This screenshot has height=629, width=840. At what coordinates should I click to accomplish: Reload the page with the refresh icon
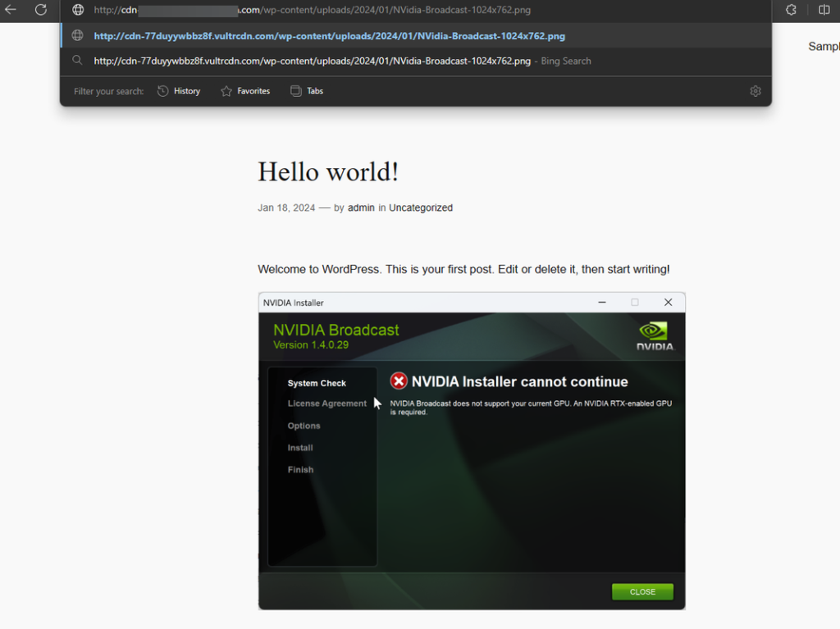pos(41,9)
